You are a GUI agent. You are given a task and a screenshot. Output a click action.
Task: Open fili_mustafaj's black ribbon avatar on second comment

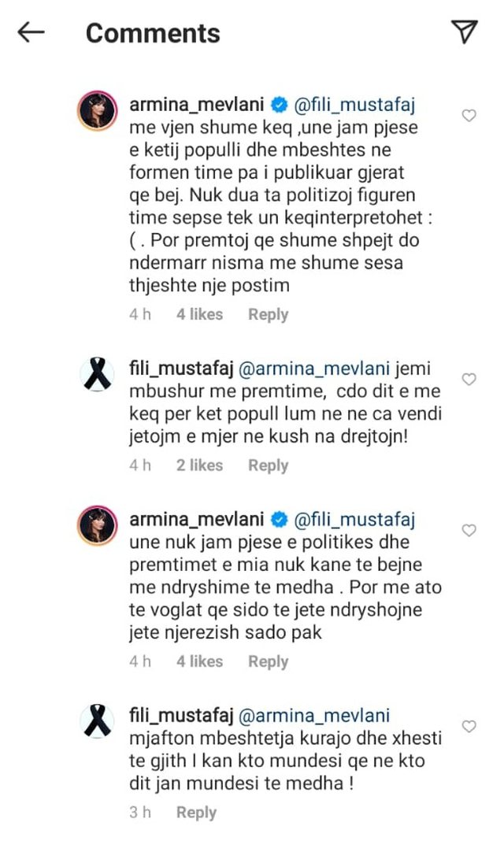(97, 373)
